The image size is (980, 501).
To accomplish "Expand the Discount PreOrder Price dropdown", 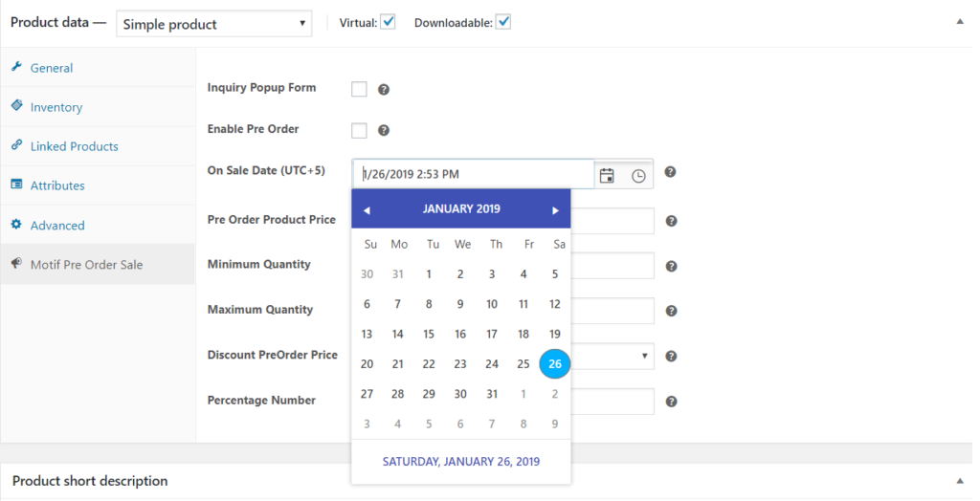I will (x=645, y=356).
